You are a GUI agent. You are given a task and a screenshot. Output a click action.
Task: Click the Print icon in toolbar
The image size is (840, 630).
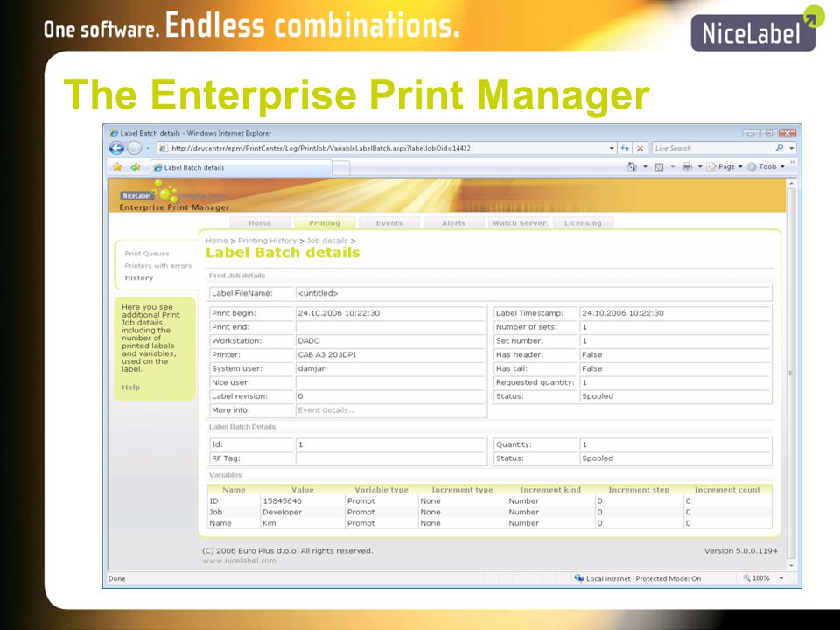pos(687,166)
